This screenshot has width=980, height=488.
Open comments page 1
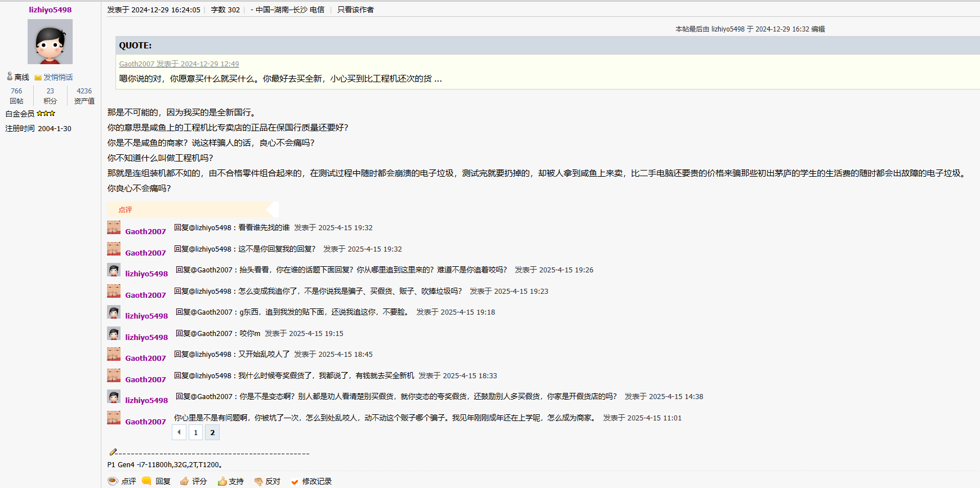point(195,432)
